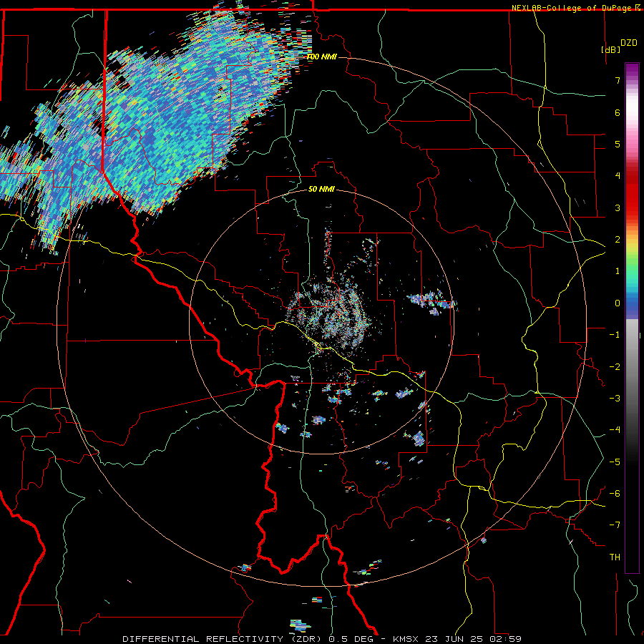Click the [dB] unit label

tap(611, 49)
